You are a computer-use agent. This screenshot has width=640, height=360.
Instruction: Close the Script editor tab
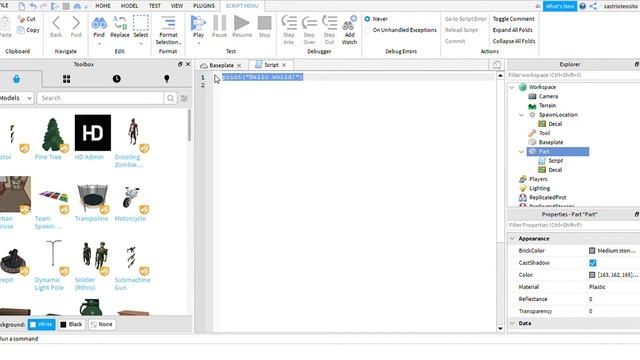[x=284, y=65]
